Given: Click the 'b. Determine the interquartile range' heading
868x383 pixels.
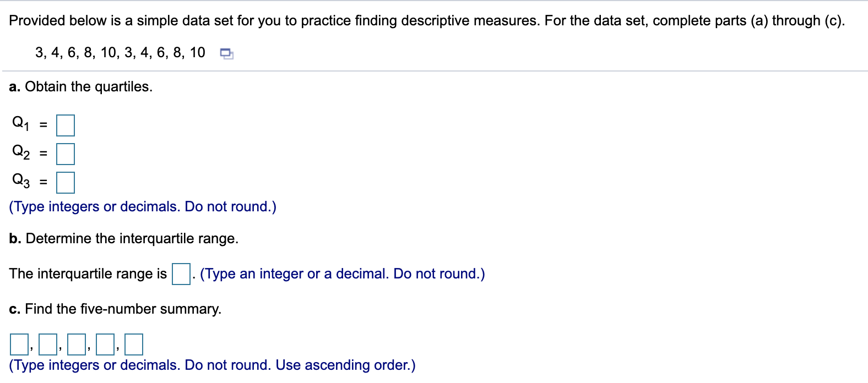Looking at the screenshot, I should point(124,239).
